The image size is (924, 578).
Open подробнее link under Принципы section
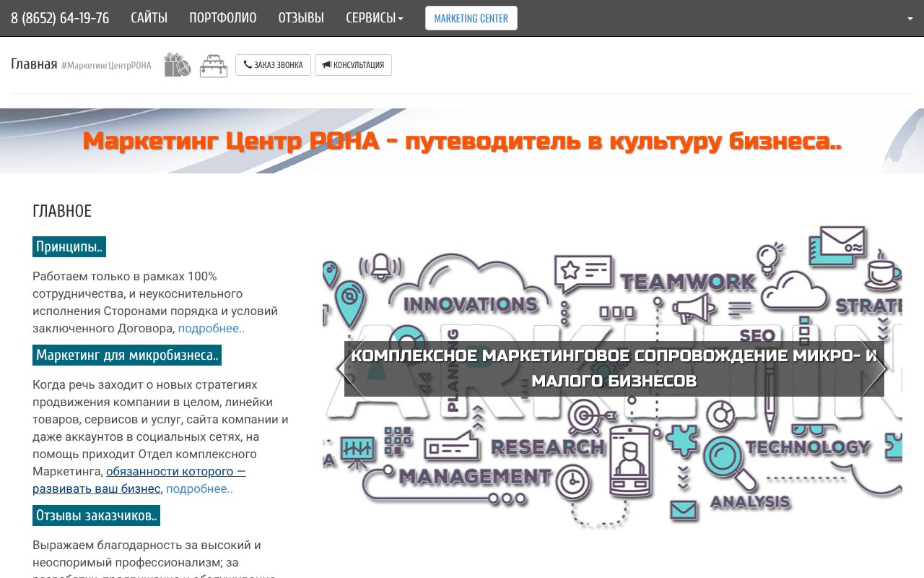212,328
